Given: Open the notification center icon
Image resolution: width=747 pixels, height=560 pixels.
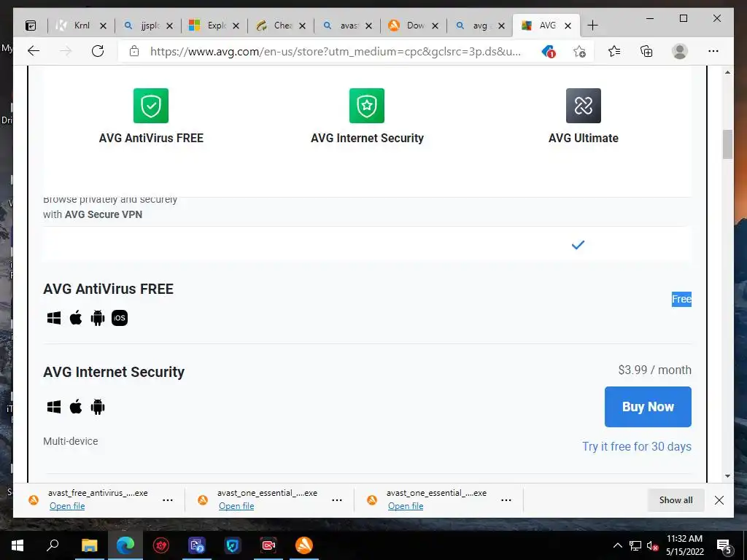Looking at the screenshot, I should coord(724,546).
